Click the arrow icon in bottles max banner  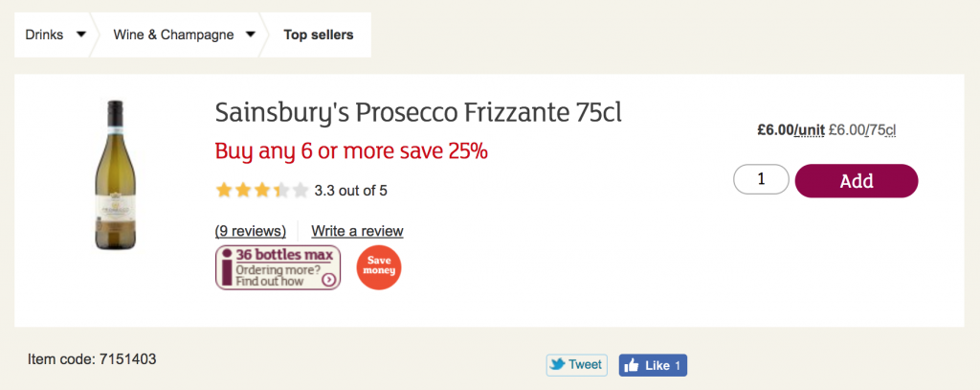[328, 280]
